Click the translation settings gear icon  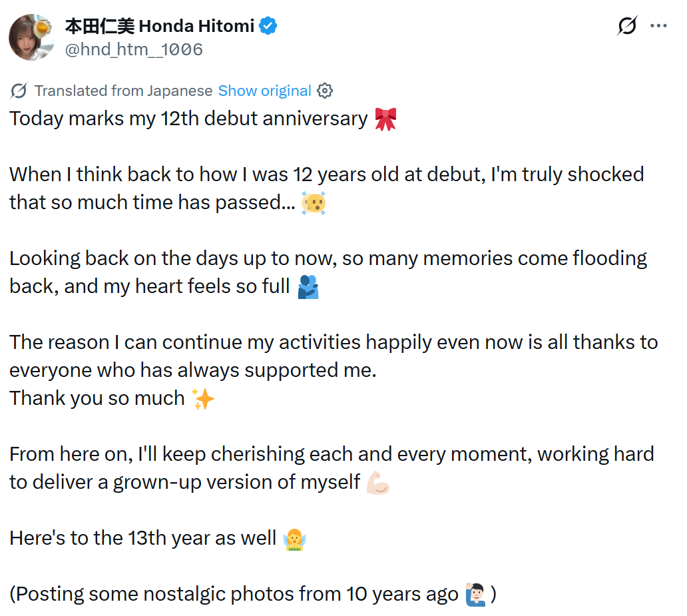[325, 91]
